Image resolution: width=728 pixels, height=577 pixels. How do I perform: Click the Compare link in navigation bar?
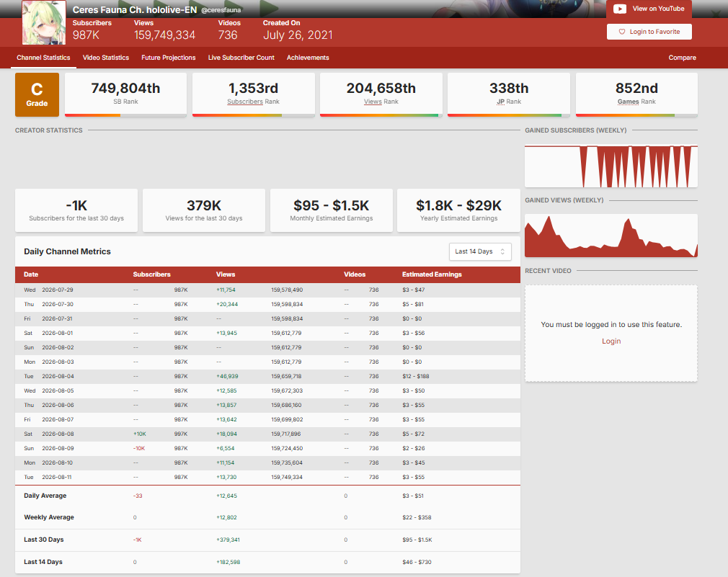[x=682, y=58]
